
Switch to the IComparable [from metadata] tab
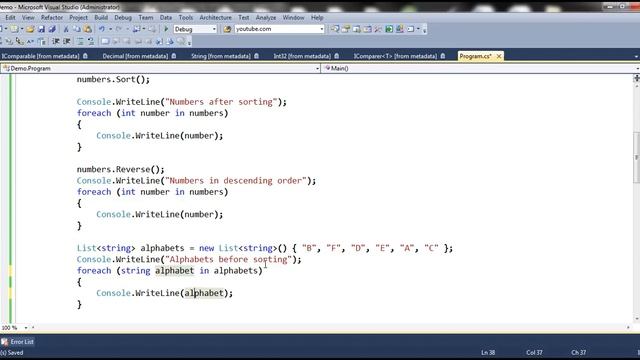tap(44, 56)
